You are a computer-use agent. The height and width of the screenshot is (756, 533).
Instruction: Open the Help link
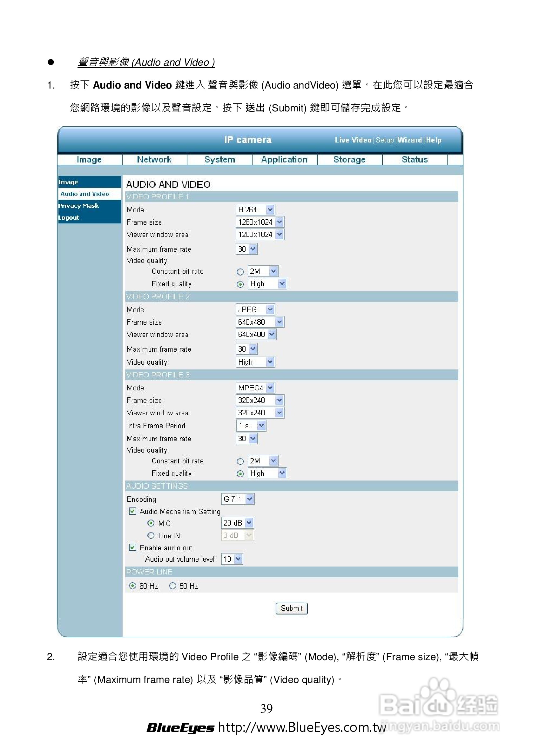434,140
